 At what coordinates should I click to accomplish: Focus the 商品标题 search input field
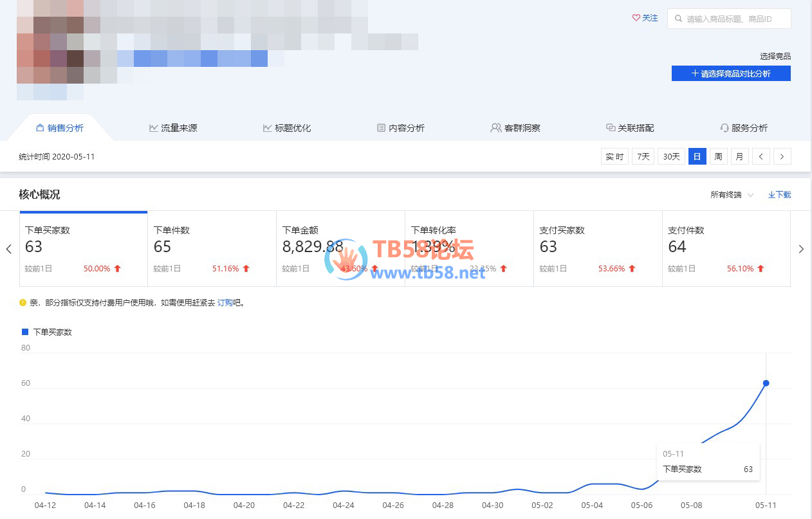click(x=729, y=19)
